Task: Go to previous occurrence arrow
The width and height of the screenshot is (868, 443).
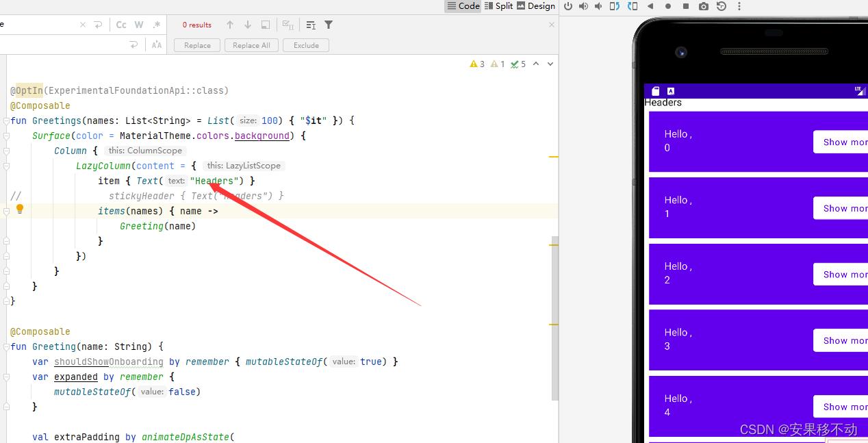Action: point(230,25)
